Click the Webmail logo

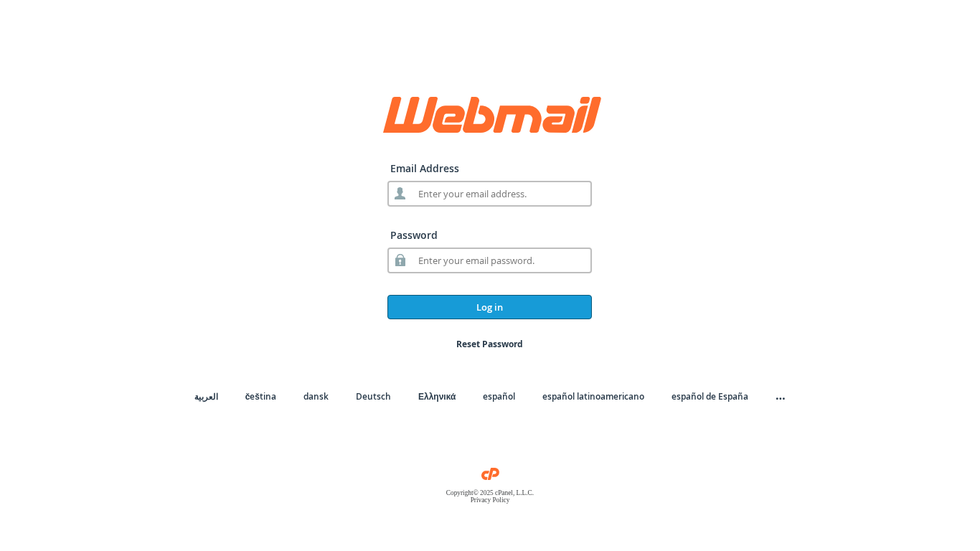point(491,115)
